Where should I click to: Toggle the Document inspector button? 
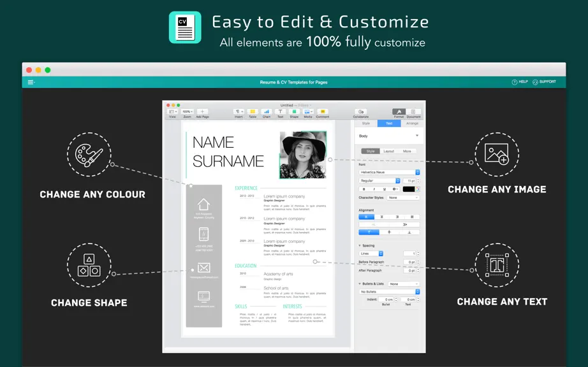click(413, 112)
